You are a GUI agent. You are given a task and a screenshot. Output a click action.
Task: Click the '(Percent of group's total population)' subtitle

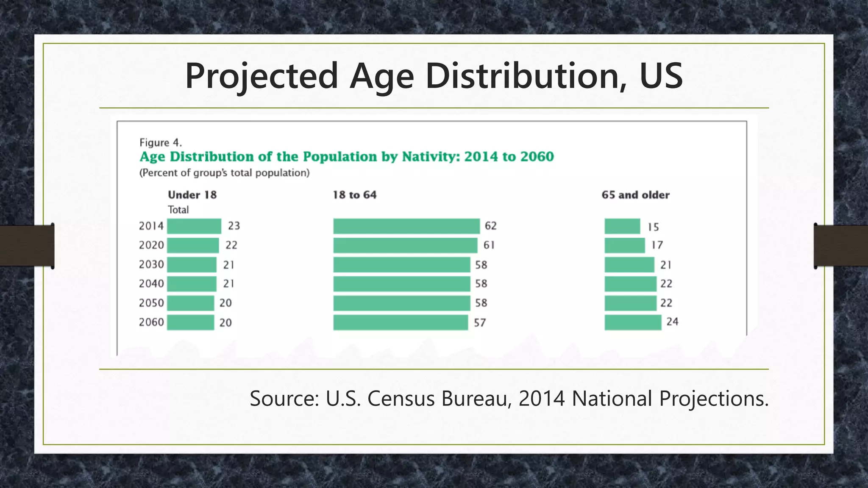point(224,173)
